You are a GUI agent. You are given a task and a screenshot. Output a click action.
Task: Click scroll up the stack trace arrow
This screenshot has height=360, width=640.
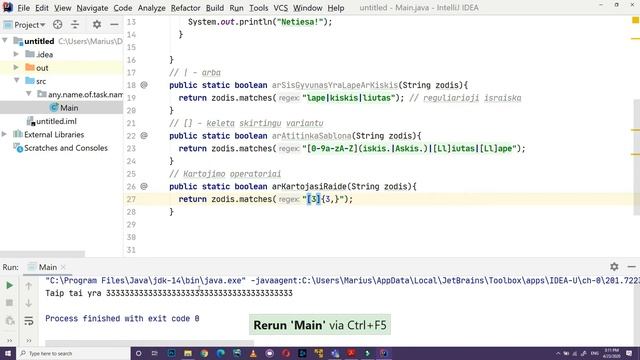(x=29, y=286)
